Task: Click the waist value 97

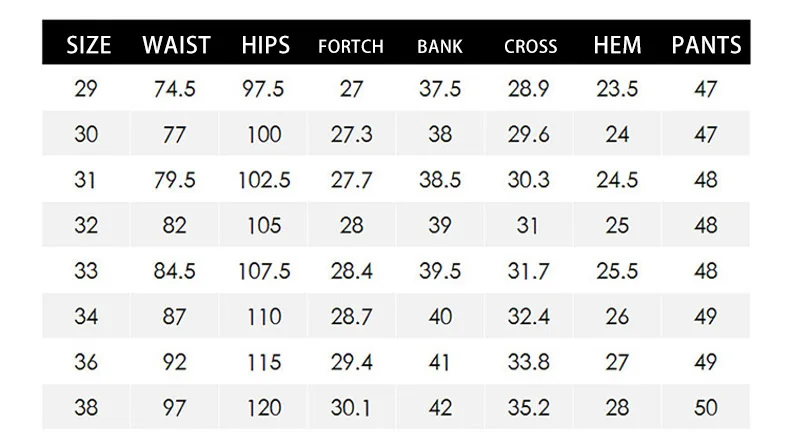Action: click(175, 409)
